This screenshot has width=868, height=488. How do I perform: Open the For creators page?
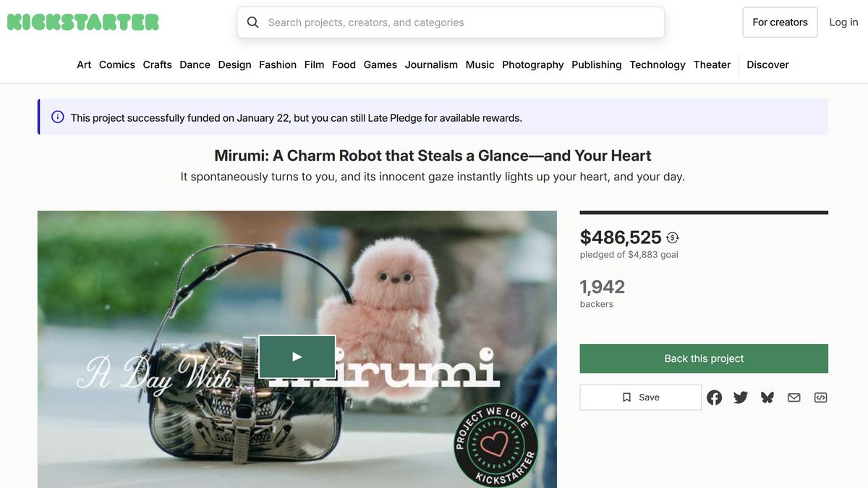click(780, 22)
